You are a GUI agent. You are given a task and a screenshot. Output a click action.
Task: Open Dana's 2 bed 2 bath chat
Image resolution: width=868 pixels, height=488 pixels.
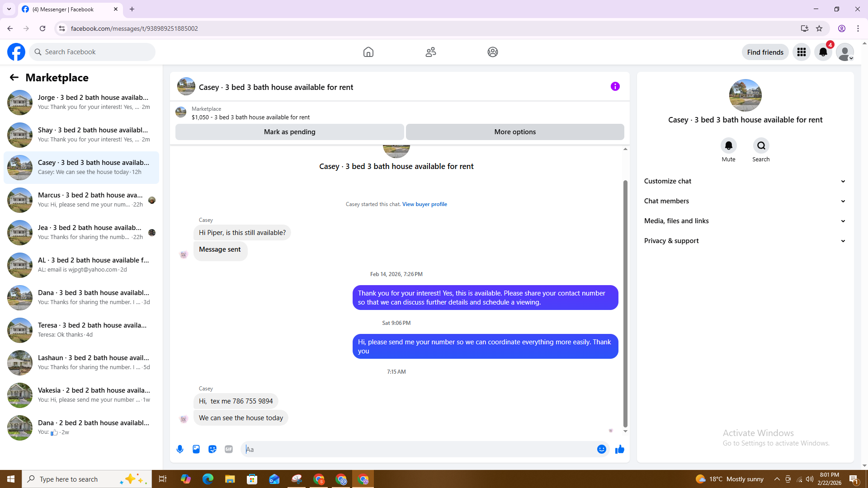(81, 428)
